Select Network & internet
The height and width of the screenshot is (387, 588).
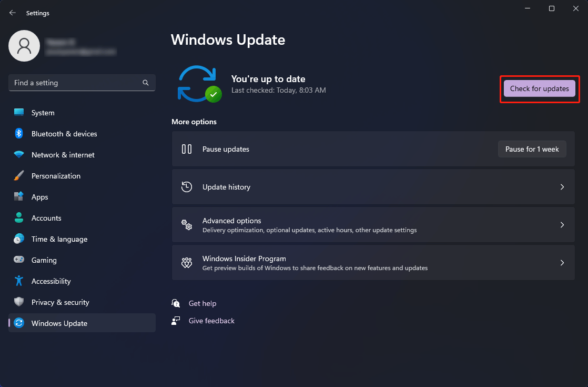pos(82,155)
